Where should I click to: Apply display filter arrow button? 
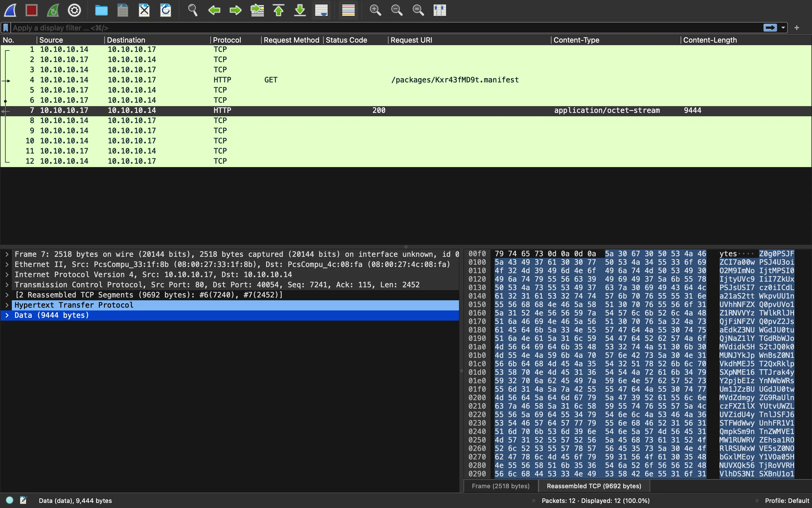pos(770,28)
